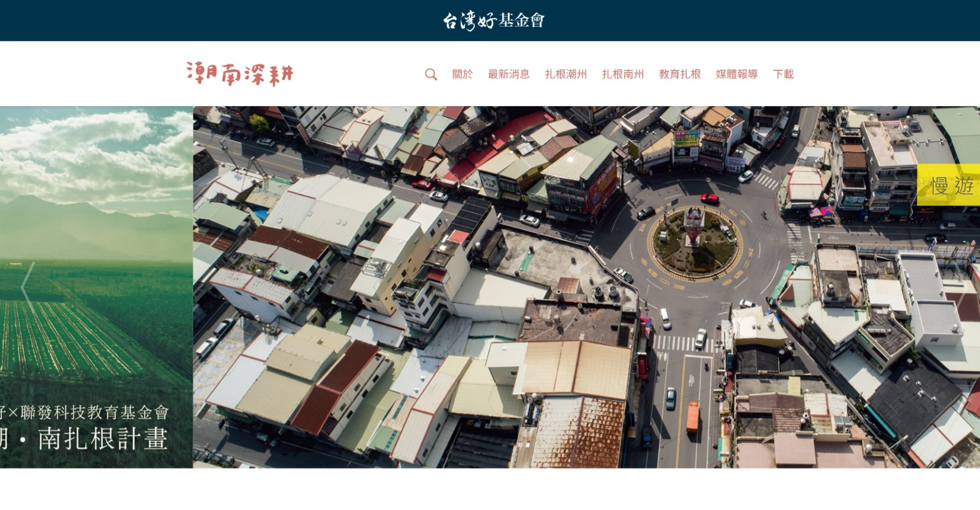Open the 媒體報導 page link
The height and width of the screenshot is (510, 980).
(x=737, y=74)
